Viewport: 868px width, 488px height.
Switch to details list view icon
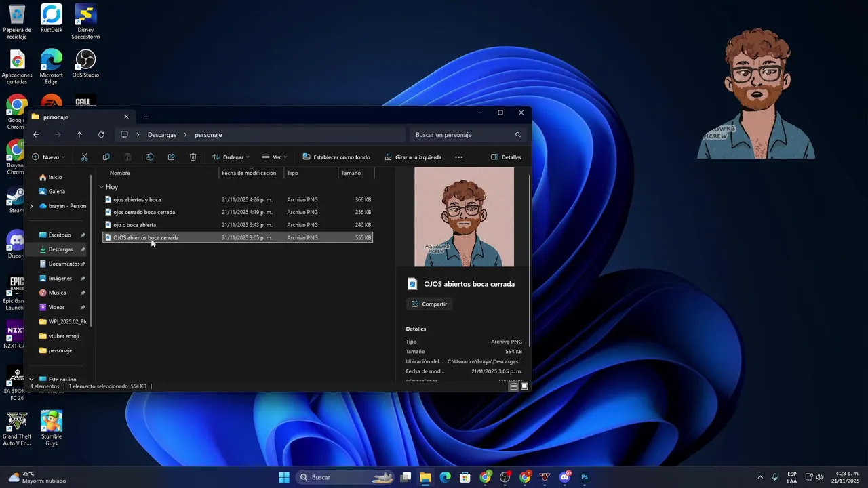tap(514, 386)
